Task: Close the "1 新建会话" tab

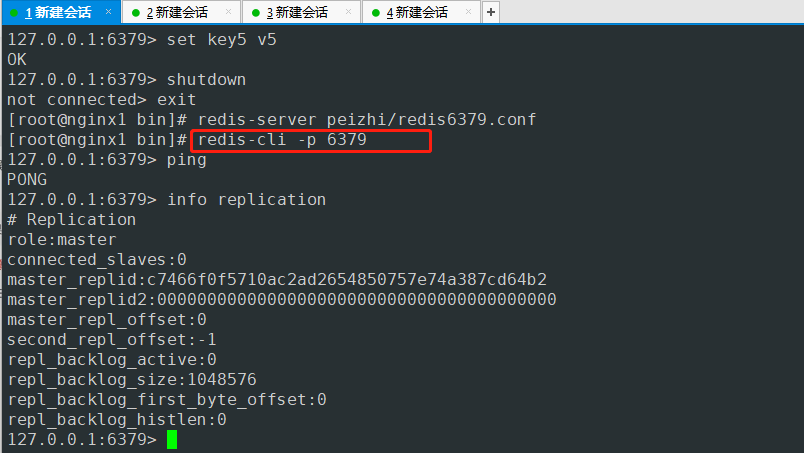Action: 108,12
